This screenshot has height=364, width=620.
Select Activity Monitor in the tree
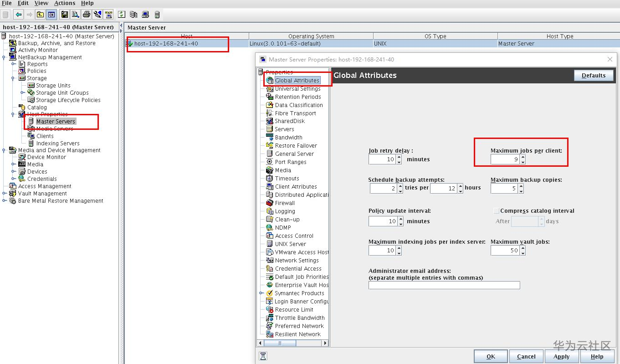click(x=38, y=50)
